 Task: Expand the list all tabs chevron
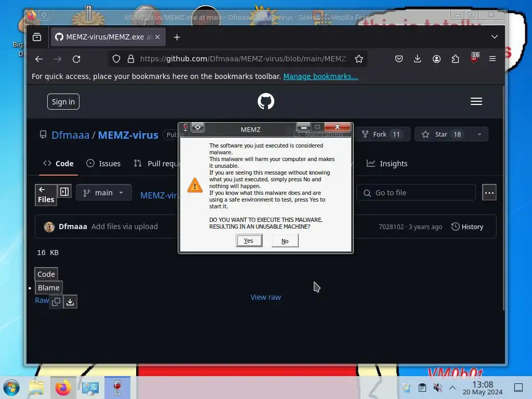495,37
